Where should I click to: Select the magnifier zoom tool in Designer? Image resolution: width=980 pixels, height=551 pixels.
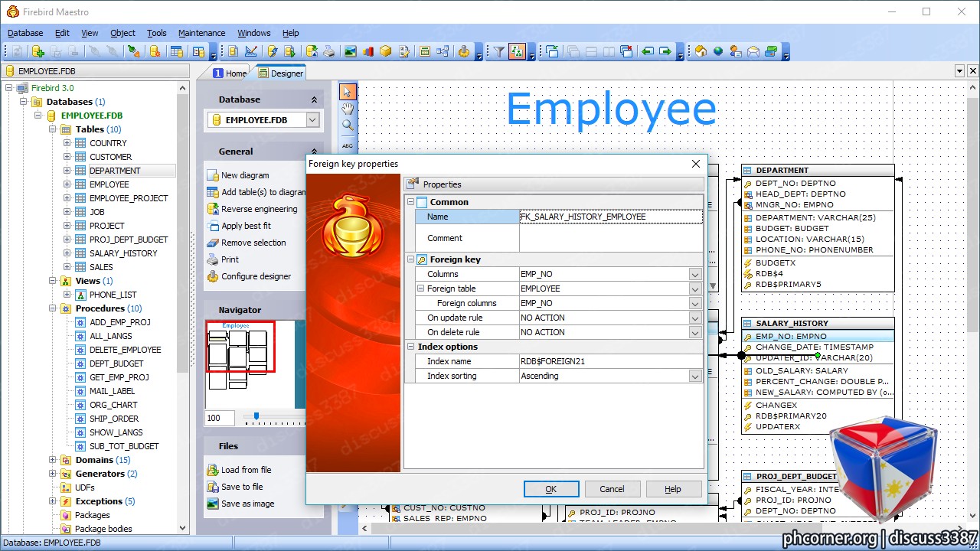[x=348, y=126]
